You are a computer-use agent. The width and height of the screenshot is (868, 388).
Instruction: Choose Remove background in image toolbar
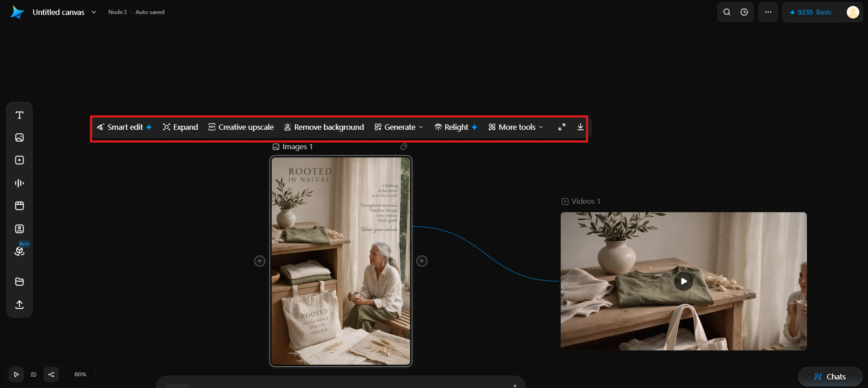pos(324,127)
